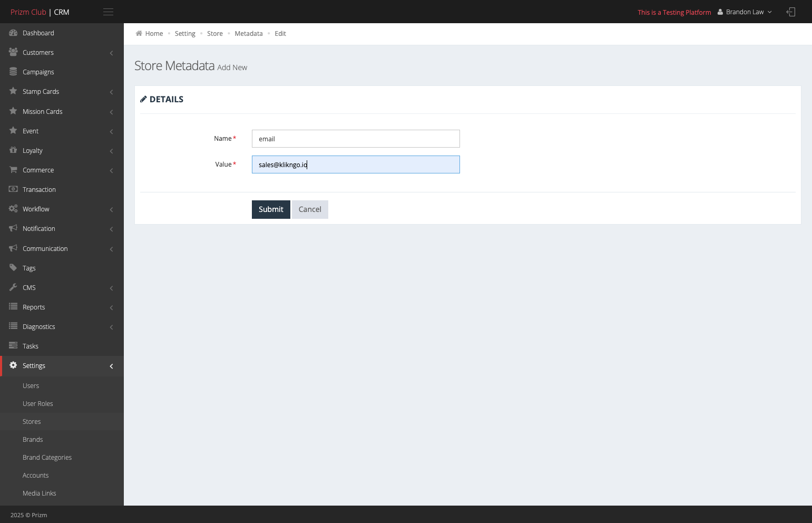
Task: Collapse the Settings menu chevron
Action: tap(111, 366)
